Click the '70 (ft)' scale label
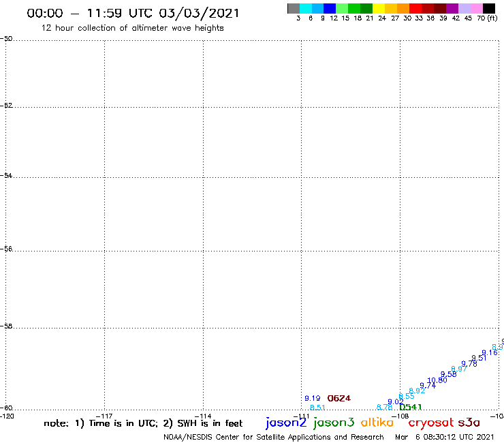Screen dimensions: 504x443 (487, 18)
